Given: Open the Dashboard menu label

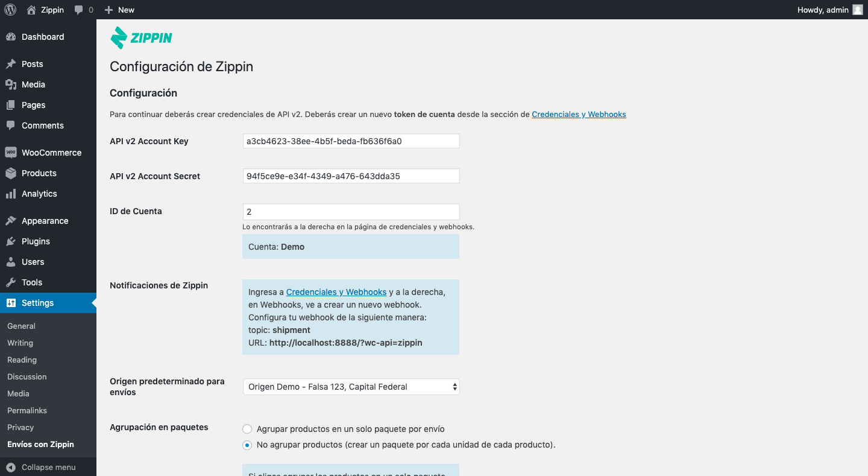Looking at the screenshot, I should (x=43, y=37).
